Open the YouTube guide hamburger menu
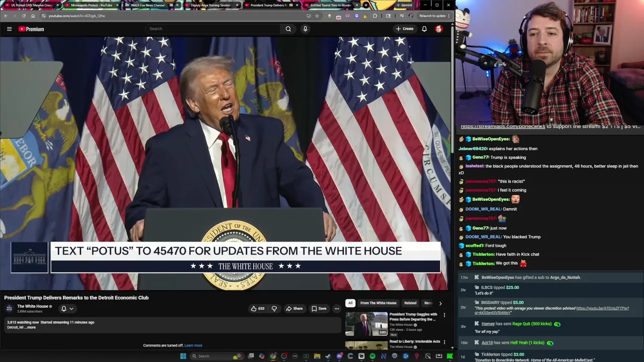 coord(9,29)
